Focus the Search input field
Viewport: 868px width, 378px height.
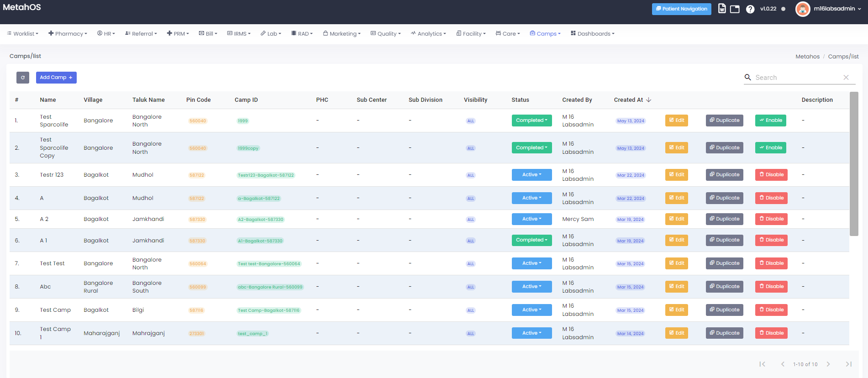tap(798, 78)
